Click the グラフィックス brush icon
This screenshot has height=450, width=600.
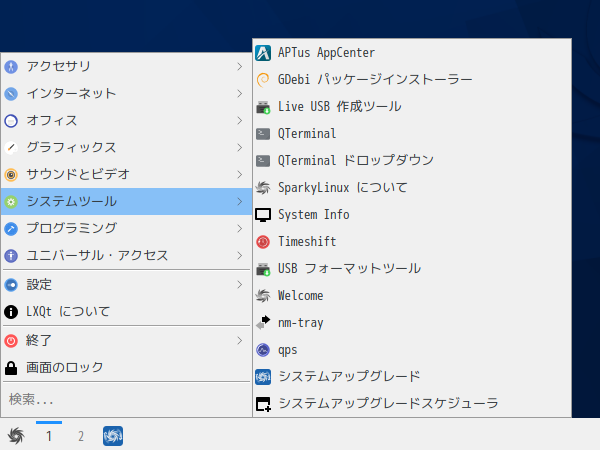(x=11, y=148)
